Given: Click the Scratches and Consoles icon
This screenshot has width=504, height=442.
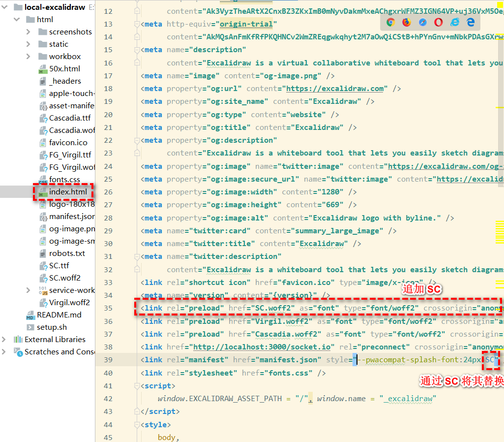Looking at the screenshot, I should click(18, 352).
